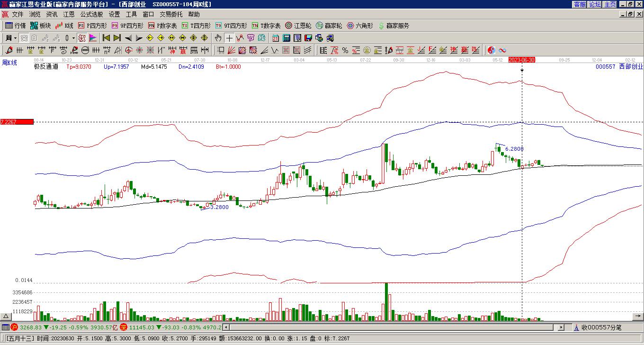Viewport: 644px width, 345px height.
Task: Click the yellow diamond left-arrow icon
Action: coord(150,38)
